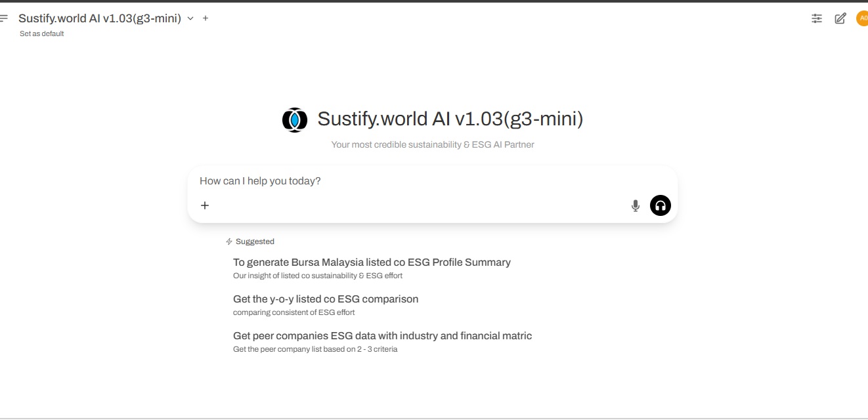The width and height of the screenshot is (868, 420).
Task: Start voice call mode with the headphones icon
Action: pos(660,205)
